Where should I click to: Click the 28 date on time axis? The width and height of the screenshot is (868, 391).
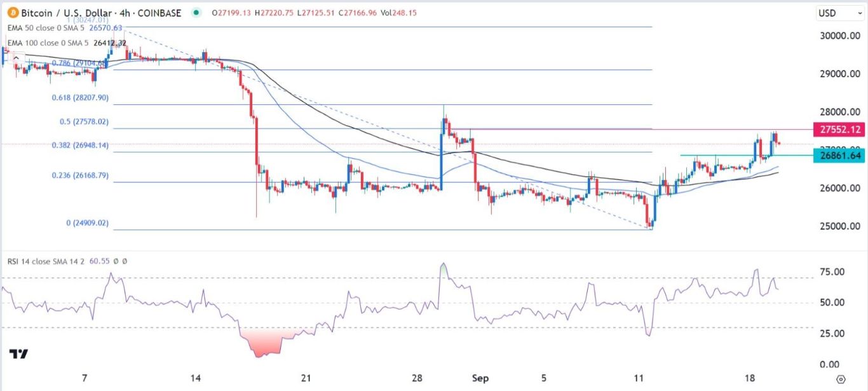[x=417, y=378]
